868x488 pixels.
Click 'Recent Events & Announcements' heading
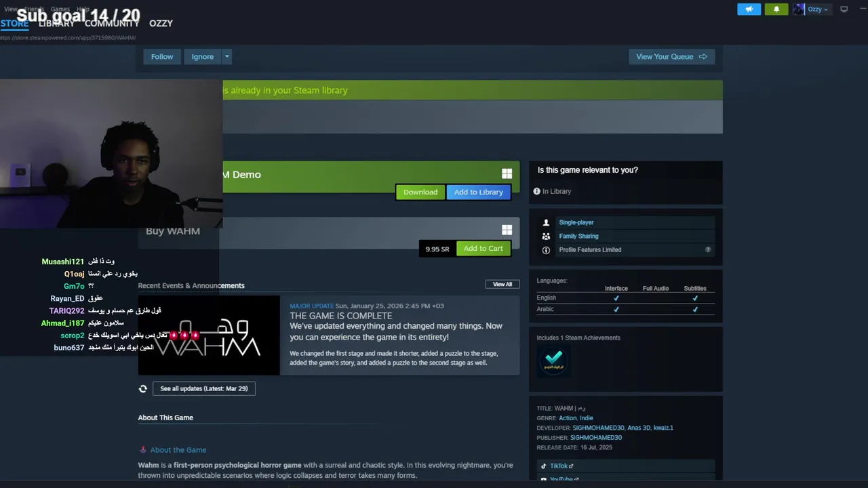(x=191, y=285)
